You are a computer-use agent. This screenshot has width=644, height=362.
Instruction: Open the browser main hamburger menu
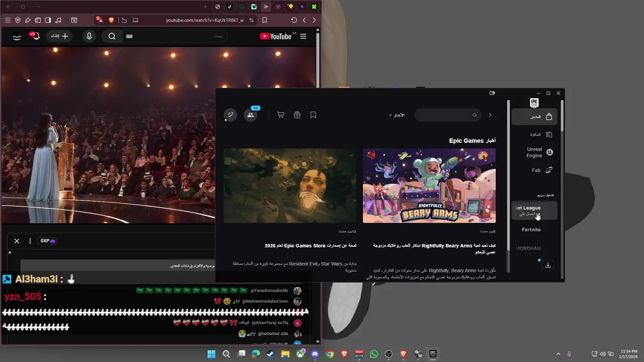pos(8,20)
